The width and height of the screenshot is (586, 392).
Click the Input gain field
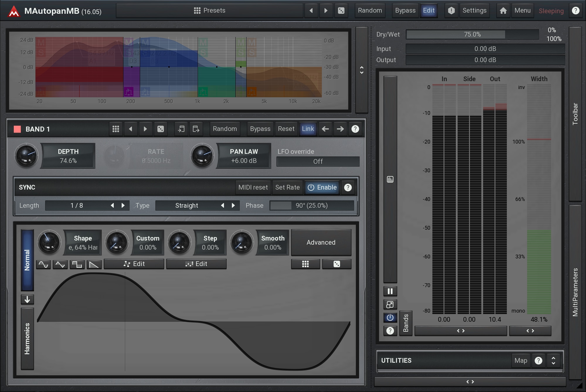[485, 49]
